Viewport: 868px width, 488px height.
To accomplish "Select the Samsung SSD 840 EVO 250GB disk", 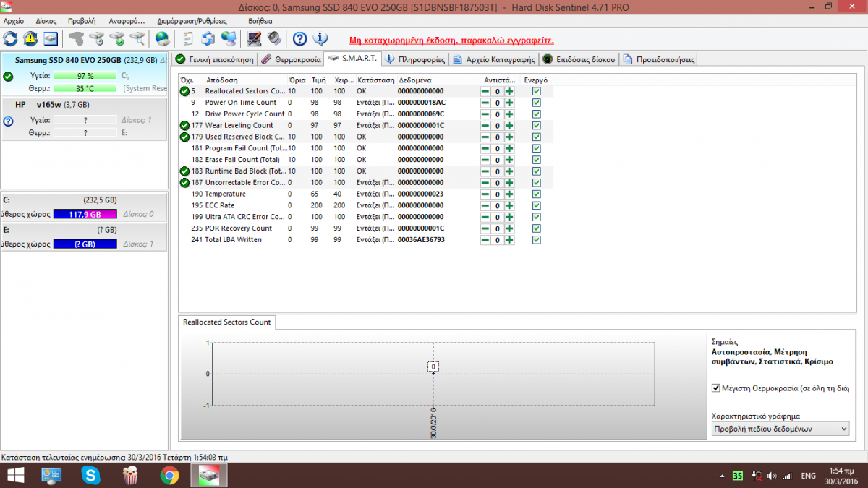I will [x=84, y=74].
